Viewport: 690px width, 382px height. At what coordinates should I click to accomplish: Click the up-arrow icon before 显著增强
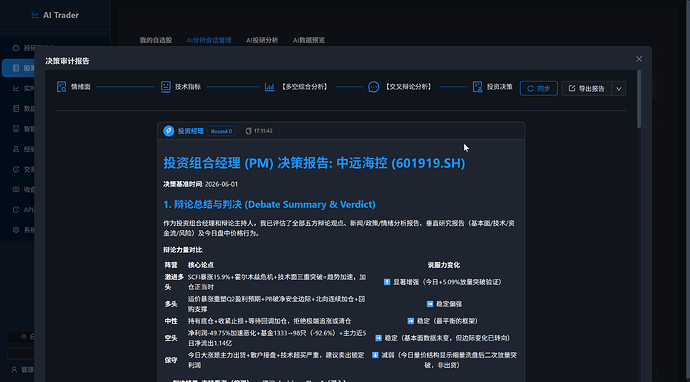click(x=387, y=282)
